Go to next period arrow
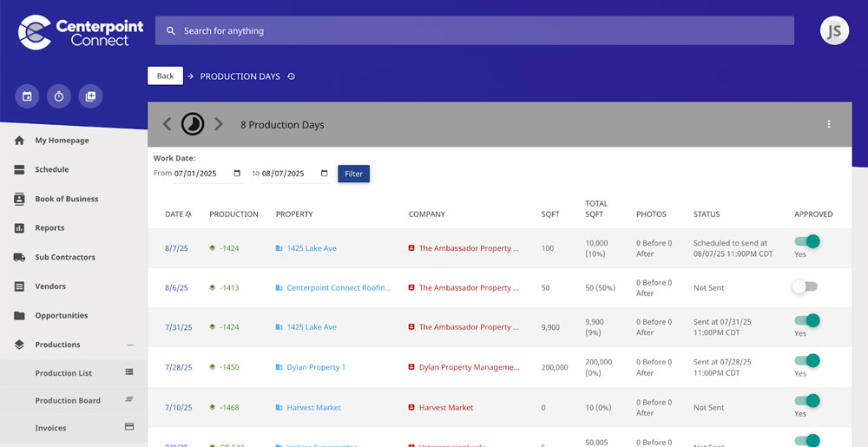 tap(219, 124)
